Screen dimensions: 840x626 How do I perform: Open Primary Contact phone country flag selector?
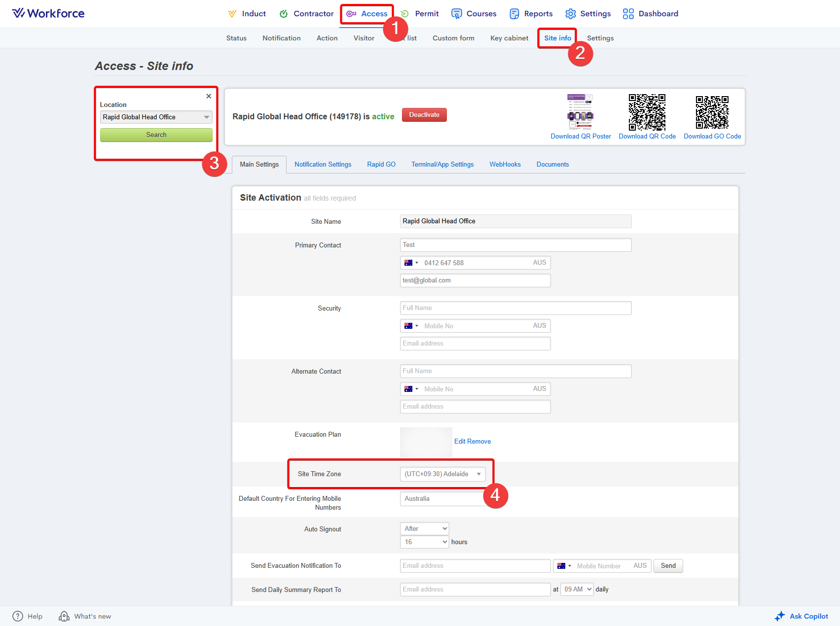411,263
